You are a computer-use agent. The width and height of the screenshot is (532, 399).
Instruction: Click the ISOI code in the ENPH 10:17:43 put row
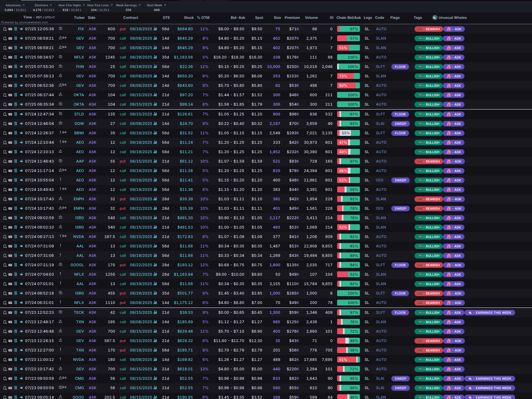[x=380, y=209]
